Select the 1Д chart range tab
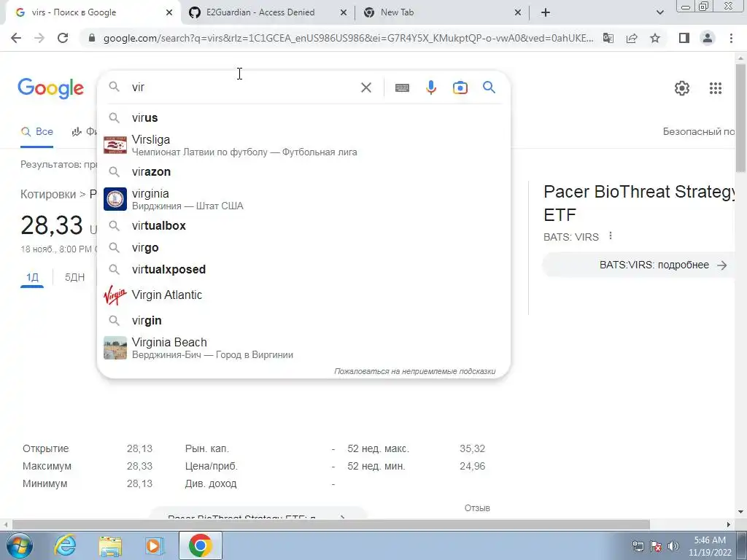Viewport: 747px width, 560px height. tap(32, 277)
